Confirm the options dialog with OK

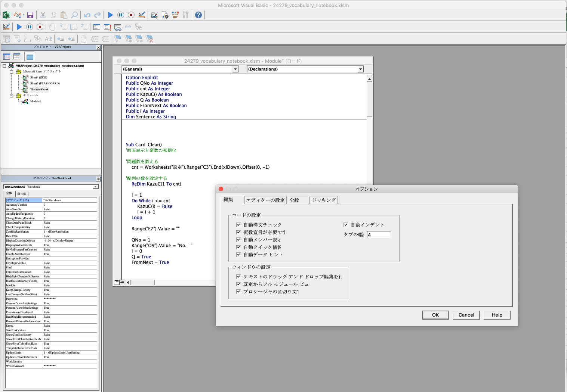(x=435, y=315)
